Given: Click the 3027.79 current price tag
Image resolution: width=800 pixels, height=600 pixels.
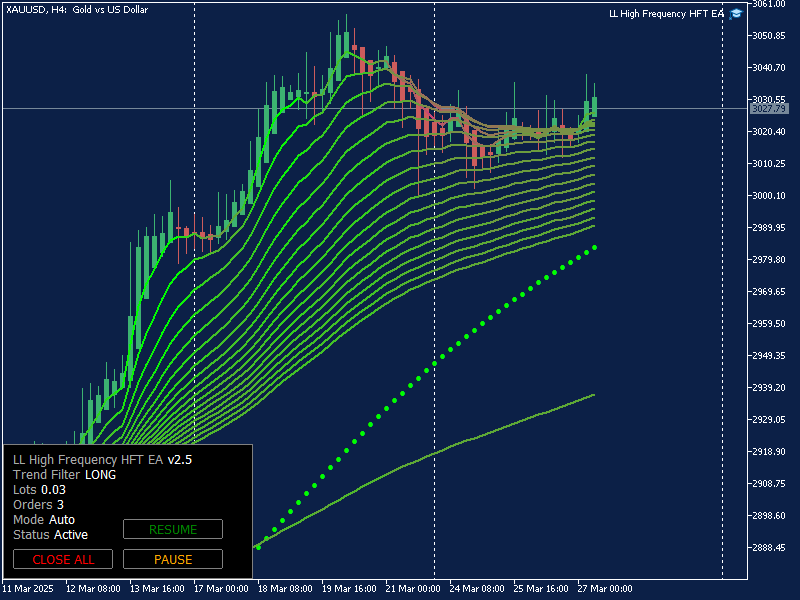Looking at the screenshot, I should (769, 109).
